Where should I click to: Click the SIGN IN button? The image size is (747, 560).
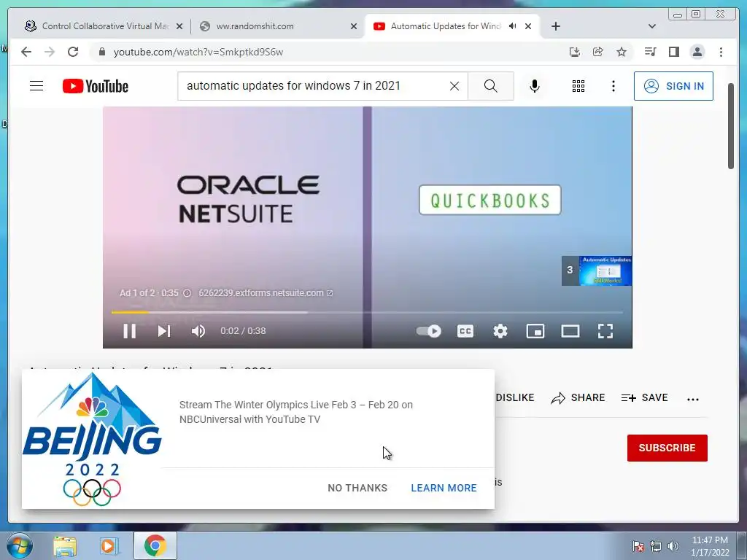click(x=673, y=86)
